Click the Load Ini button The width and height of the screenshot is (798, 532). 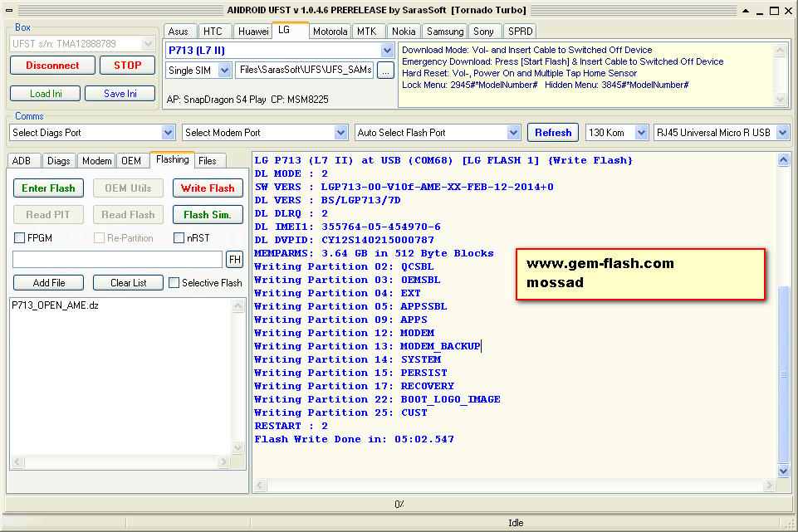(x=46, y=94)
